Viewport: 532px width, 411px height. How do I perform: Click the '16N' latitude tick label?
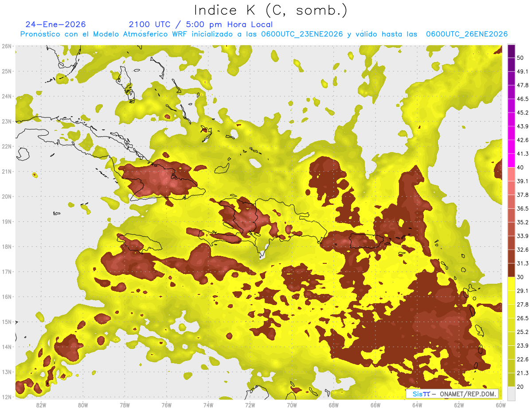(x=7, y=297)
